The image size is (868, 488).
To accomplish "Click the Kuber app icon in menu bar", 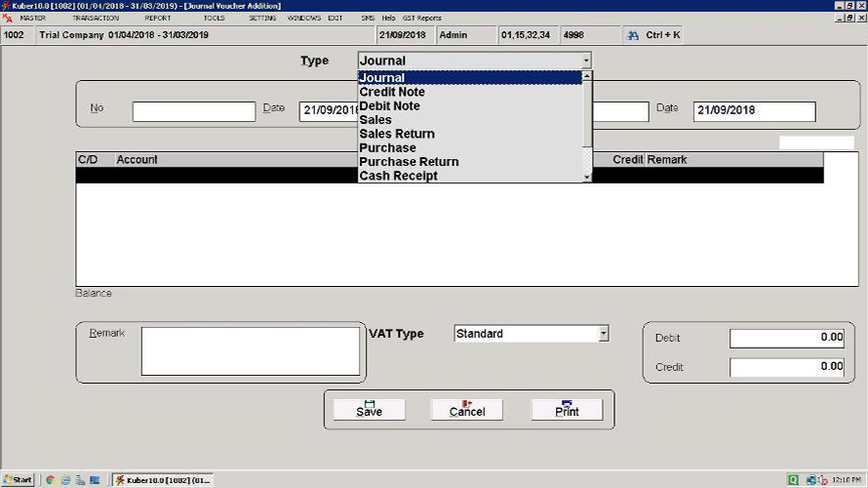I will tap(7, 19).
